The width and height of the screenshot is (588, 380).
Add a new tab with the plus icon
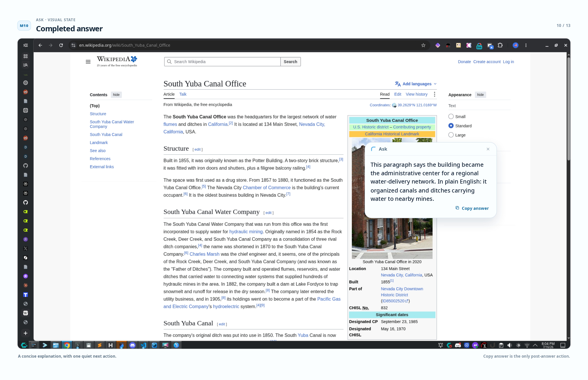pyautogui.click(x=25, y=333)
